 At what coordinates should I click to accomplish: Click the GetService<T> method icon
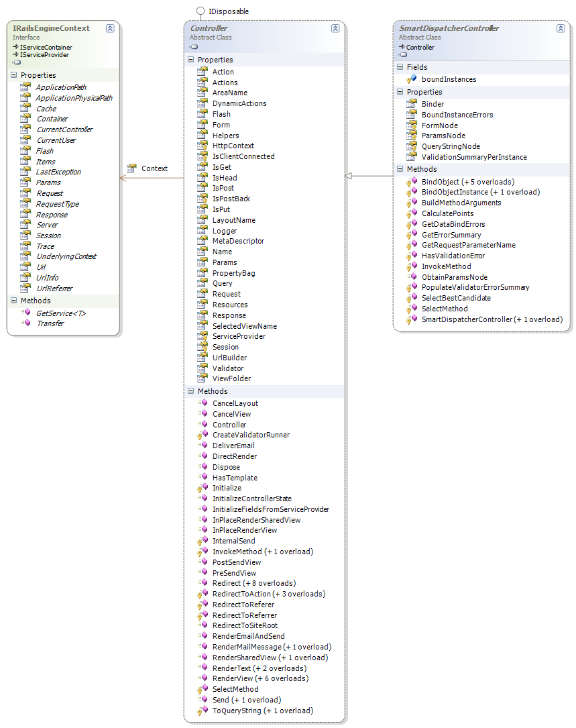click(x=26, y=313)
